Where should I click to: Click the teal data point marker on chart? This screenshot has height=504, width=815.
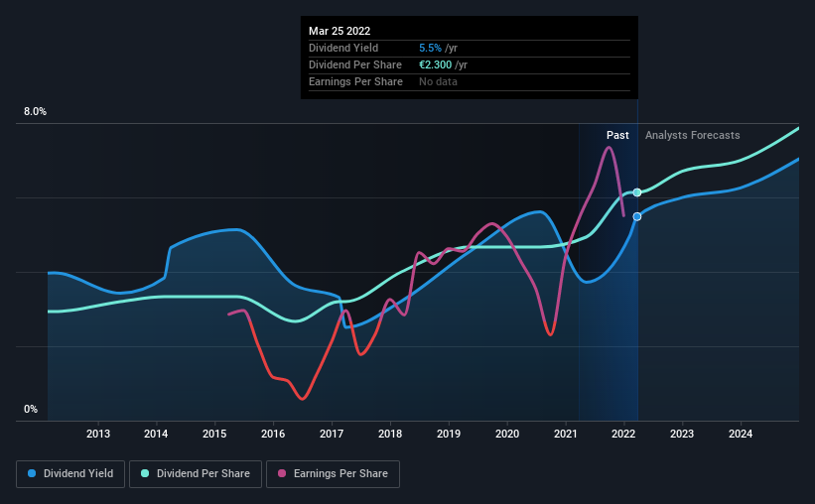[637, 192]
